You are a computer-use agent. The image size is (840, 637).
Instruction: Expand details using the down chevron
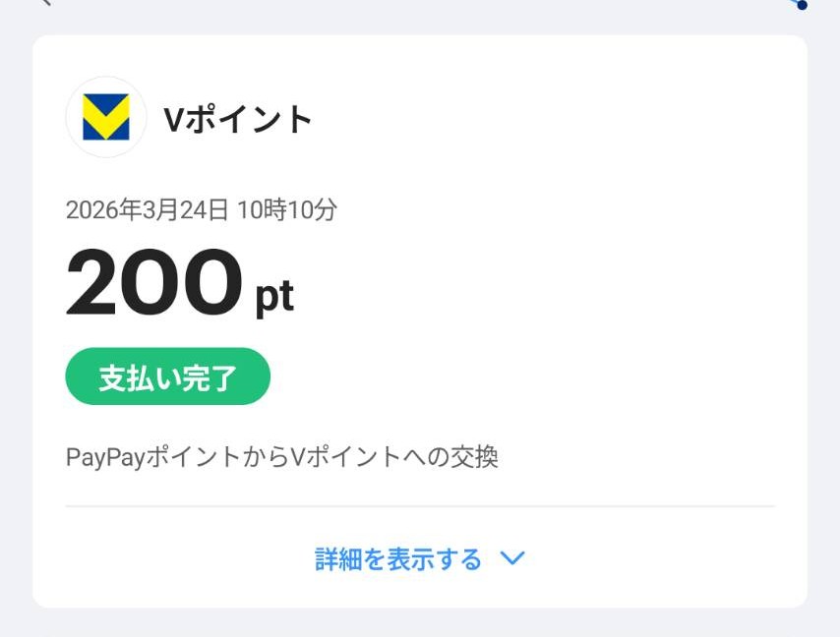point(512,559)
